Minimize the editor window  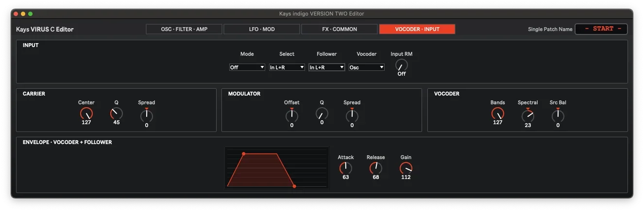[23, 14]
